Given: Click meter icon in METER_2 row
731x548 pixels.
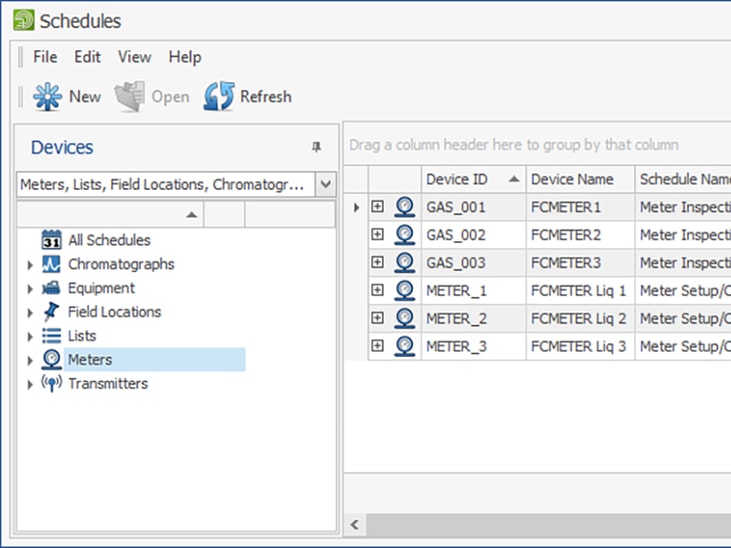Looking at the screenshot, I should (404, 318).
